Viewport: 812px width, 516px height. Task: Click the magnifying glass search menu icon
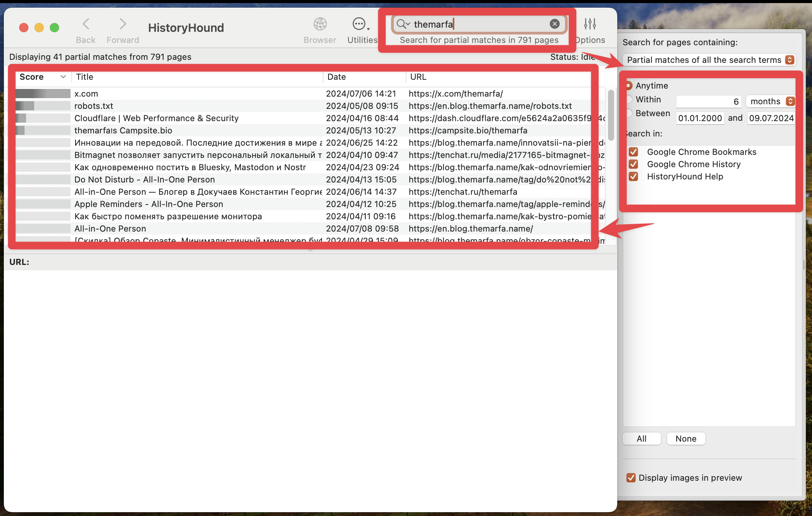tap(403, 24)
